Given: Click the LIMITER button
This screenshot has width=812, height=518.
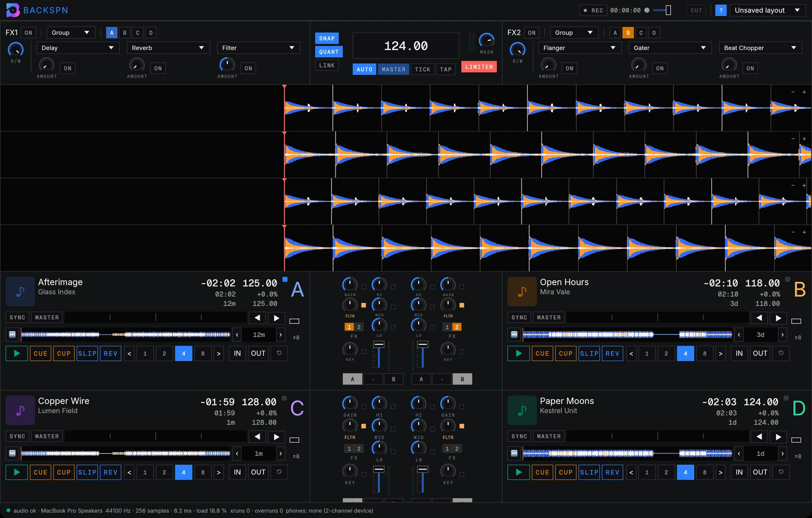Looking at the screenshot, I should [479, 67].
